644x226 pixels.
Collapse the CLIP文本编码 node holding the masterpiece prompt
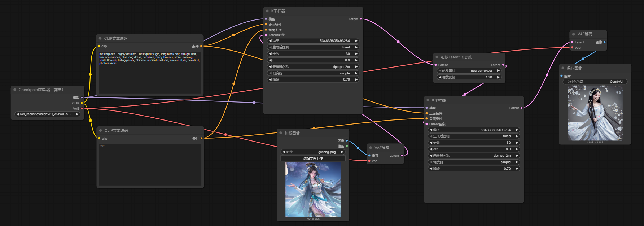(100, 38)
